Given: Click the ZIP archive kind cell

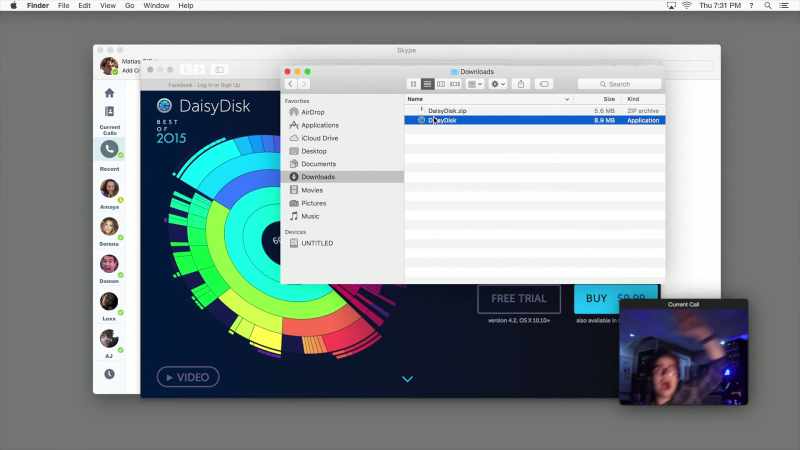Looking at the screenshot, I should click(643, 111).
